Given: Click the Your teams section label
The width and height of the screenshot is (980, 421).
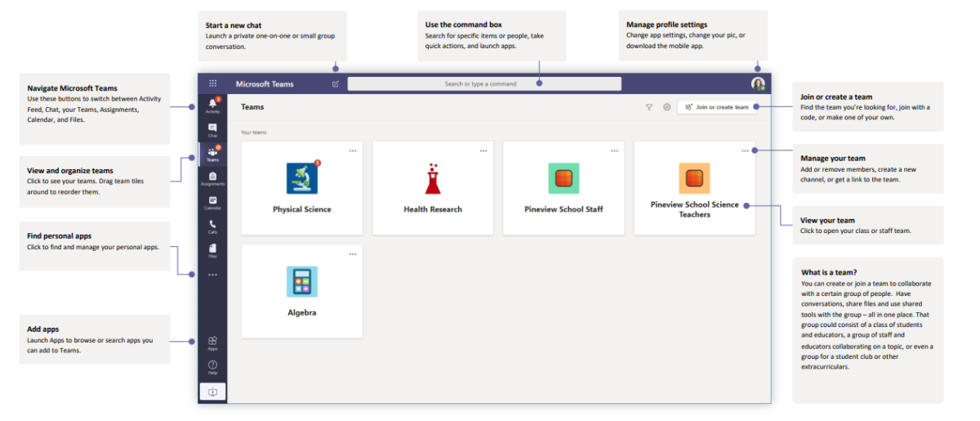Looking at the screenshot, I should pos(253,132).
